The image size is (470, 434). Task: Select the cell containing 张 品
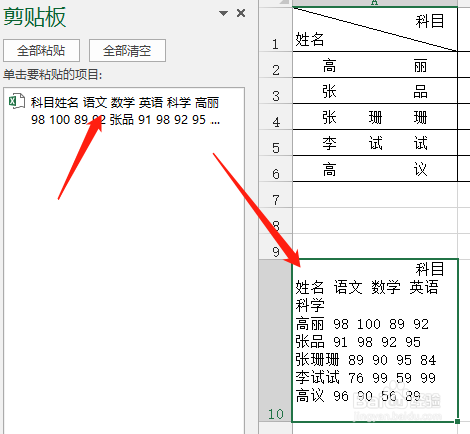tap(375, 91)
